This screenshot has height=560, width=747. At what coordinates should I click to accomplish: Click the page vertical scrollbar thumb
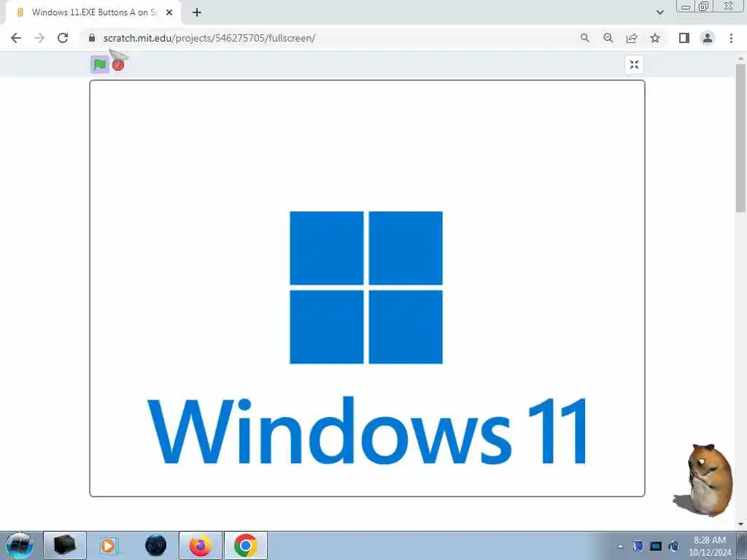pos(740,138)
